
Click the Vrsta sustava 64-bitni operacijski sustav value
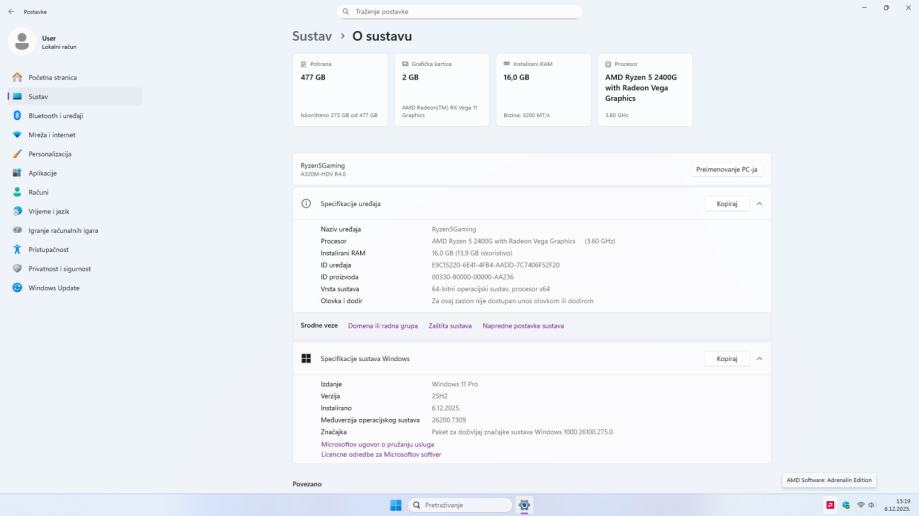click(491, 288)
